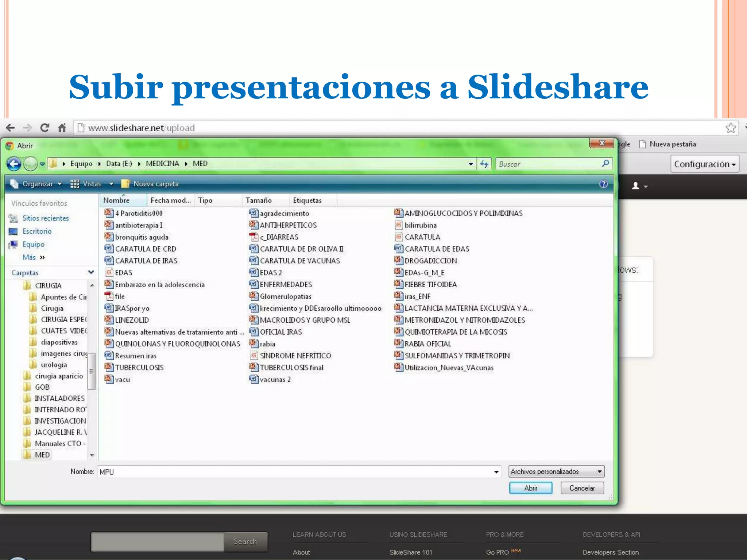
Task: Click the search magnifier in Buscar box
Action: pyautogui.click(x=605, y=164)
